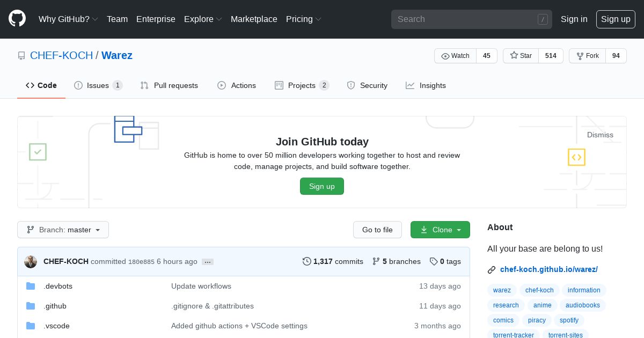This screenshot has height=338, width=644.
Task: Open the .devbots folder name
Action: (x=58, y=286)
